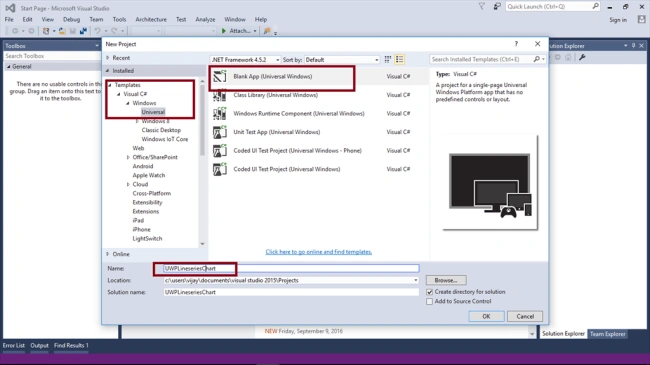This screenshot has height=365, width=650.
Task: Click the Search Installed Templates box
Action: pyautogui.click(x=482, y=59)
